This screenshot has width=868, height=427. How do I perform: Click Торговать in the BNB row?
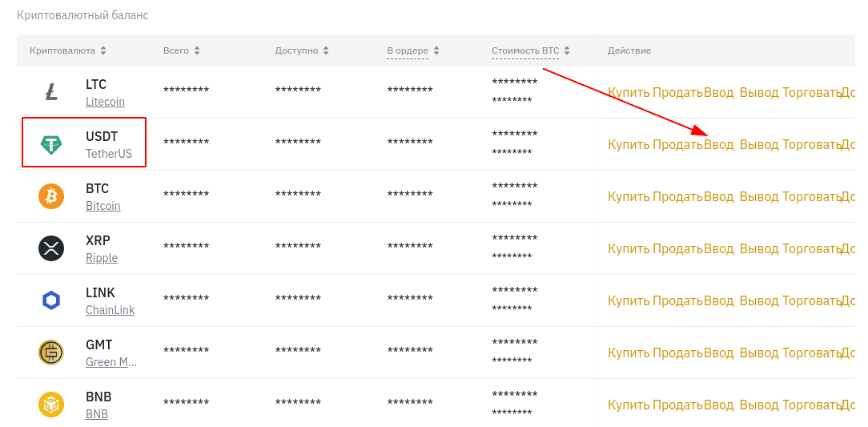(811, 405)
